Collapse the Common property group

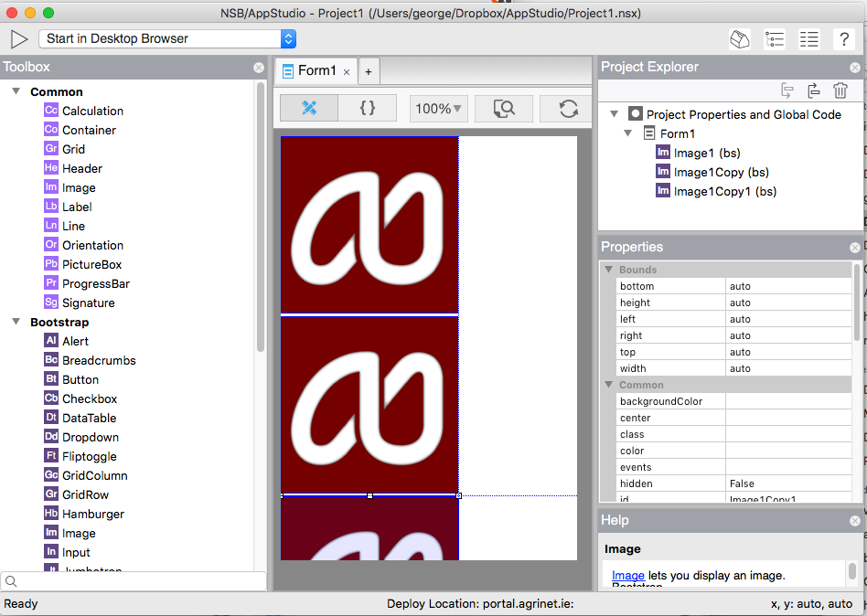(609, 385)
